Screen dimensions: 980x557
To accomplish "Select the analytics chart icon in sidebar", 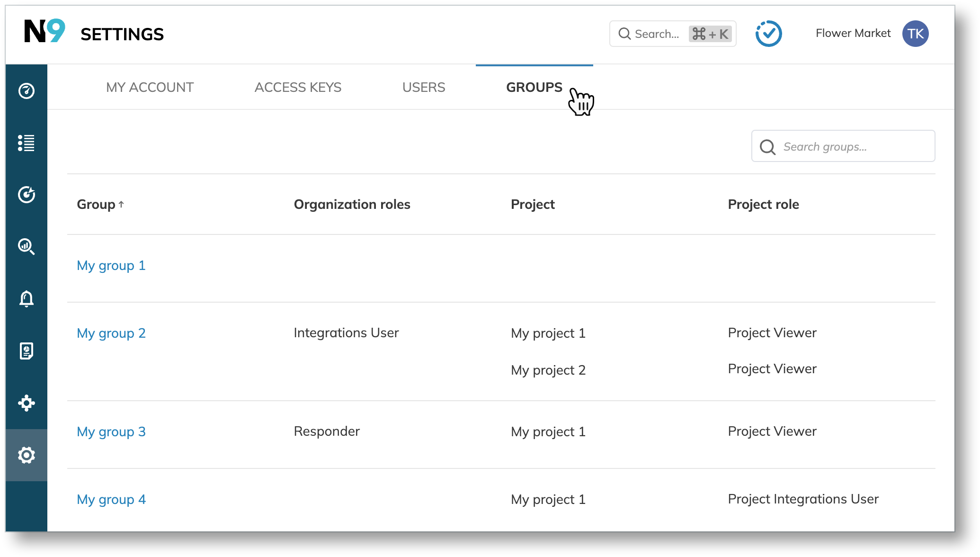I will coord(27,246).
